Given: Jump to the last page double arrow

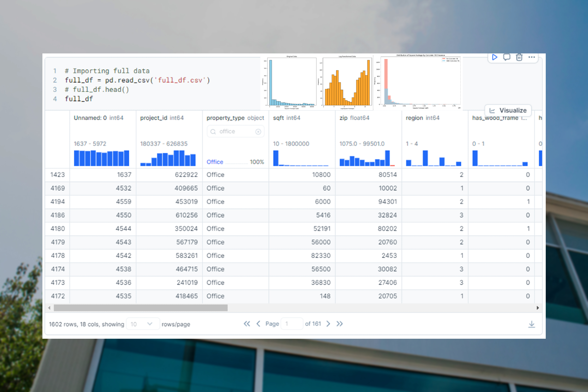Looking at the screenshot, I should [339, 324].
